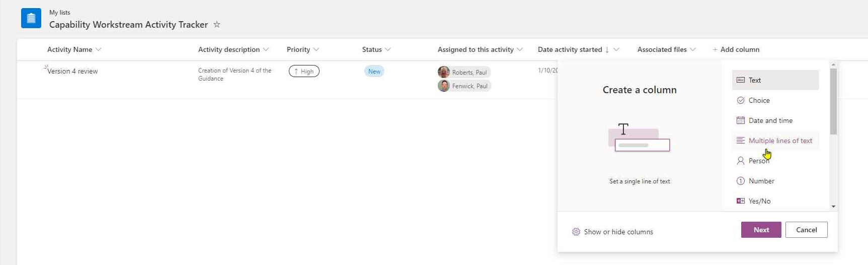This screenshot has width=868, height=265.
Task: Click the column type list scrollbar thumb
Action: tap(833, 101)
